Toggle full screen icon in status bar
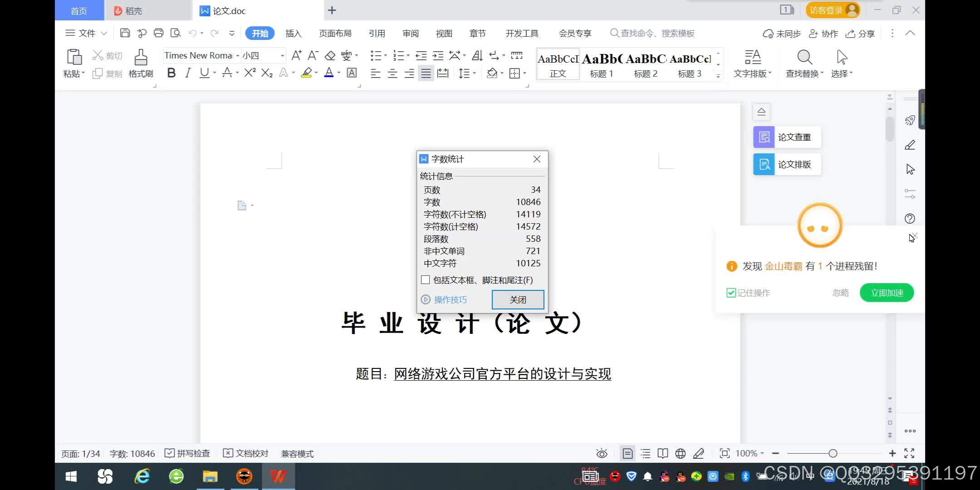Viewport: 980px width, 490px height. (909, 453)
